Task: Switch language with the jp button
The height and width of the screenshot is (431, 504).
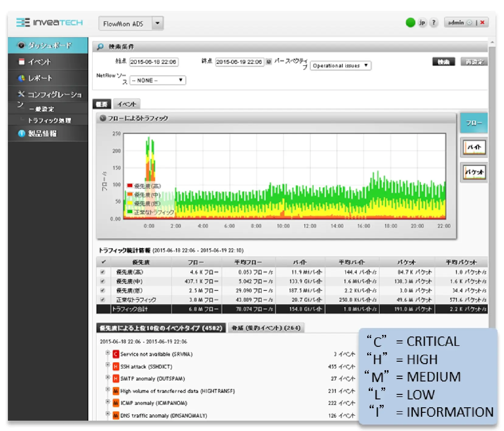Action: [x=422, y=22]
